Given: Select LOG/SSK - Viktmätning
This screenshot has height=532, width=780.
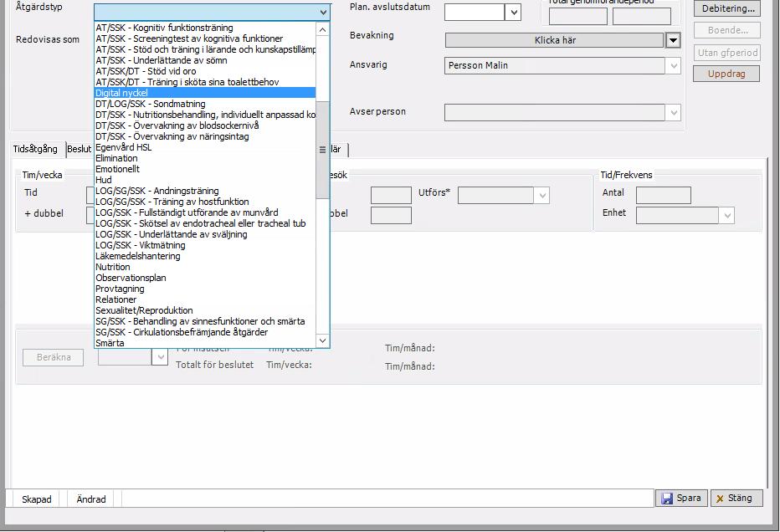Looking at the screenshot, I should click(204, 246).
